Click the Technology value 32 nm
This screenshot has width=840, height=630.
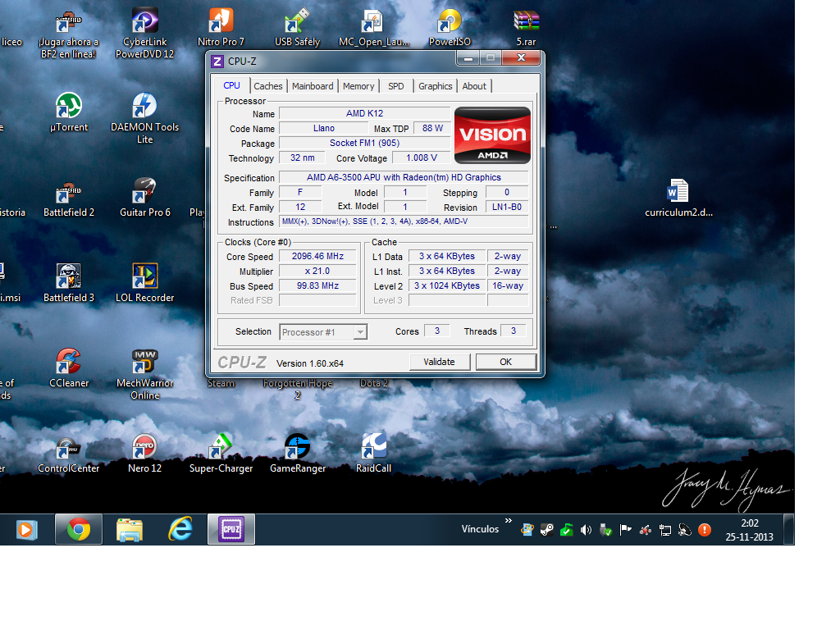303,157
